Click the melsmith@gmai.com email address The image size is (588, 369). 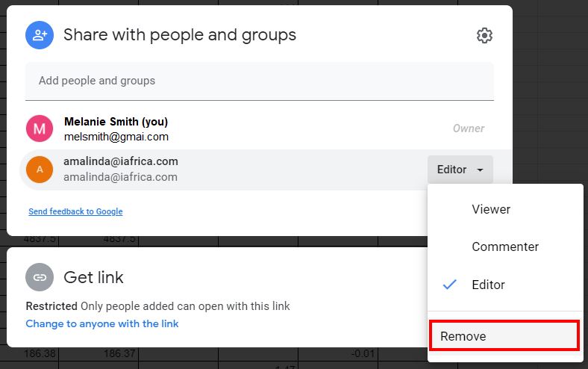pyautogui.click(x=116, y=137)
